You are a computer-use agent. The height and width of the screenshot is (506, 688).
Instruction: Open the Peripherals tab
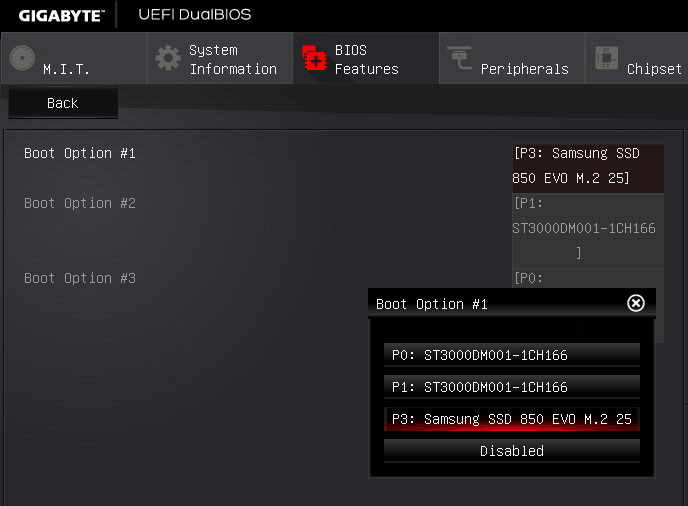(x=512, y=58)
